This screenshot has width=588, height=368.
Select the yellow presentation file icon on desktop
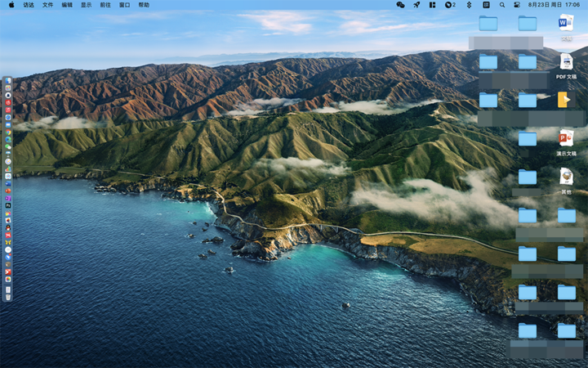pyautogui.click(x=564, y=100)
